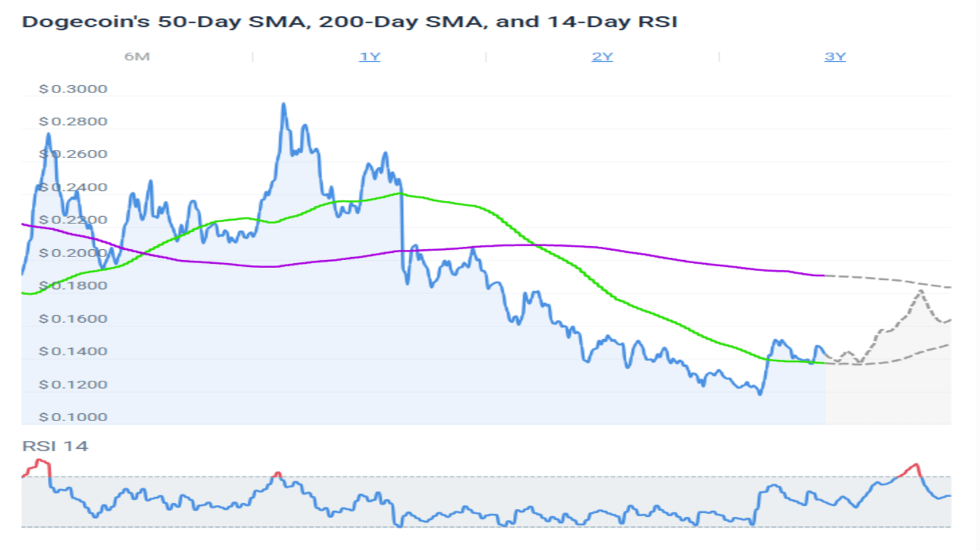980x551 pixels.
Task: Click the highest peak of the blue price line
Action: point(284,105)
